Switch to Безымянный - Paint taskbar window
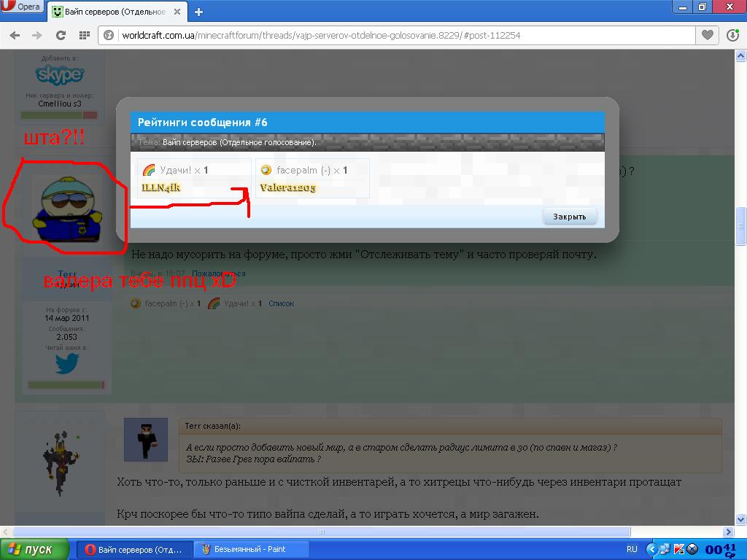Image resolution: width=747 pixels, height=560 pixels. click(251, 550)
